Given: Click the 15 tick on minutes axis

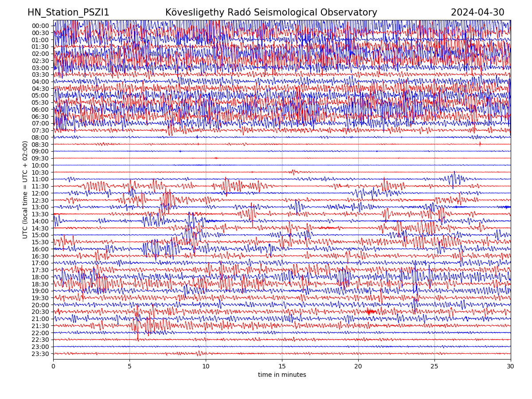Looking at the screenshot, I should pos(282,367).
